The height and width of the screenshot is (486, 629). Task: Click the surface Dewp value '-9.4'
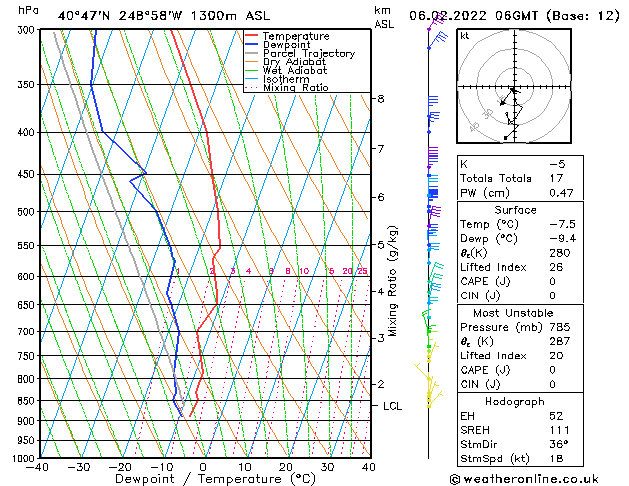(x=562, y=239)
